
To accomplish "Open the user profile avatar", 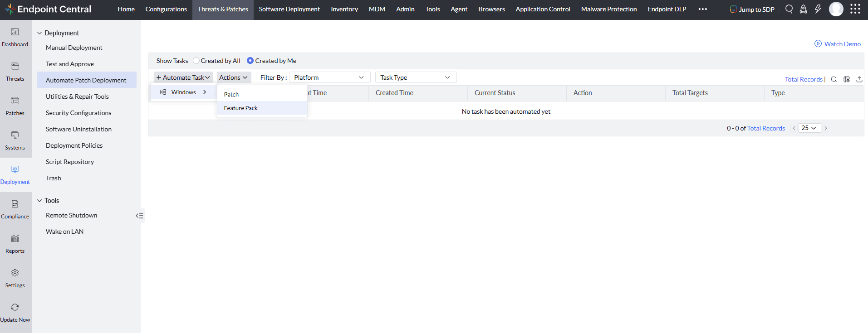I will (x=836, y=9).
